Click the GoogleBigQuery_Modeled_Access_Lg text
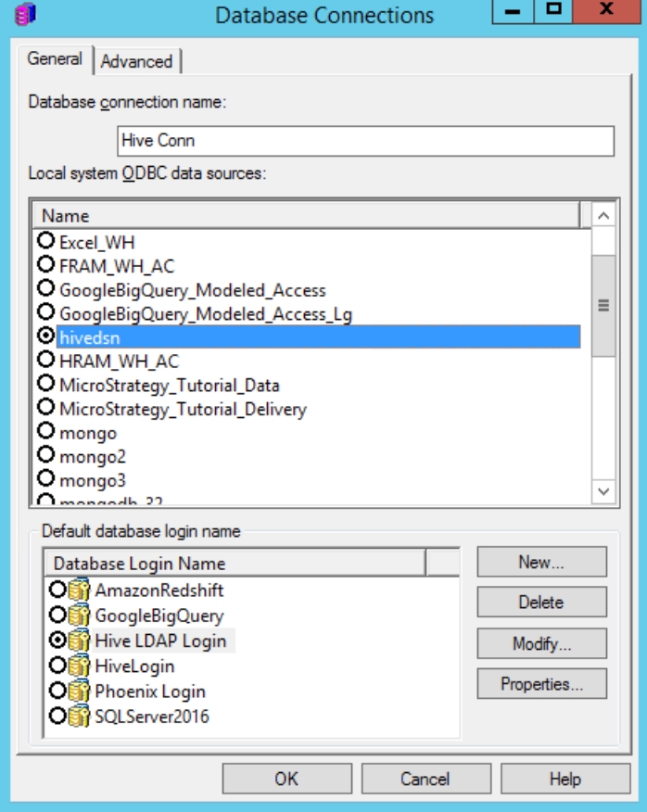This screenshot has height=812, width=647. [x=206, y=314]
